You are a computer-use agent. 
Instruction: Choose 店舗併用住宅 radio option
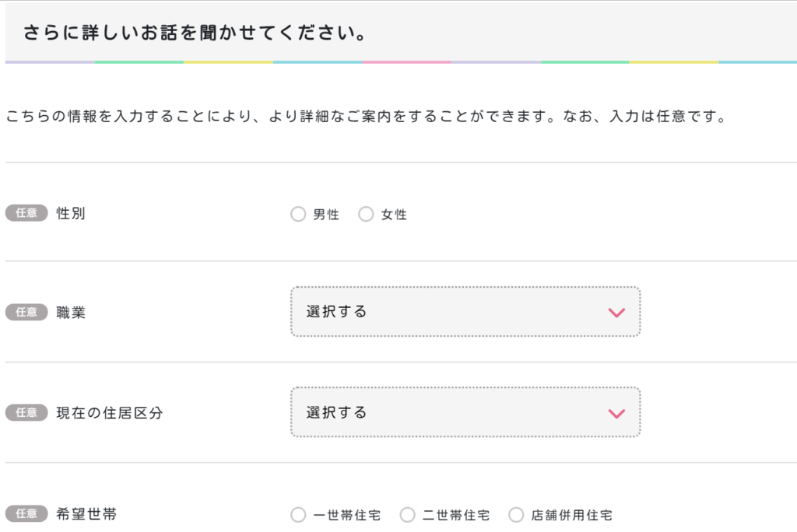click(x=516, y=515)
